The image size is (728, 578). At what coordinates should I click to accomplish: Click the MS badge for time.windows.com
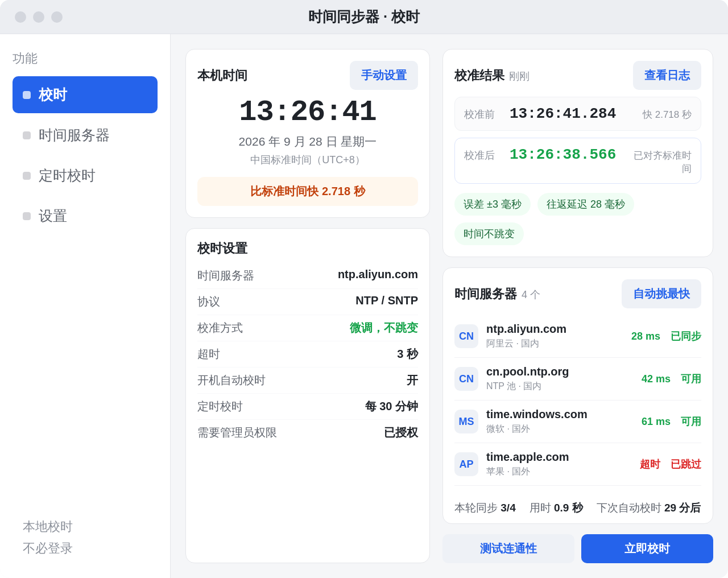pos(466,422)
